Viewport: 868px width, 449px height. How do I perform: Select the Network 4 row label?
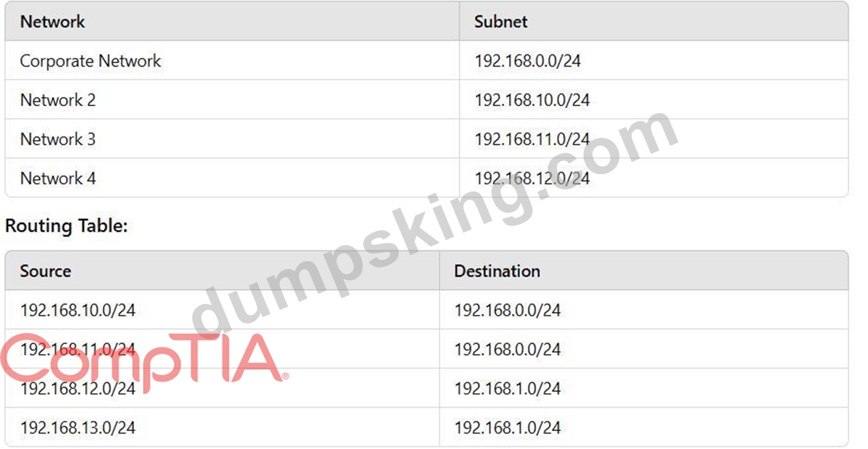pyautogui.click(x=57, y=178)
